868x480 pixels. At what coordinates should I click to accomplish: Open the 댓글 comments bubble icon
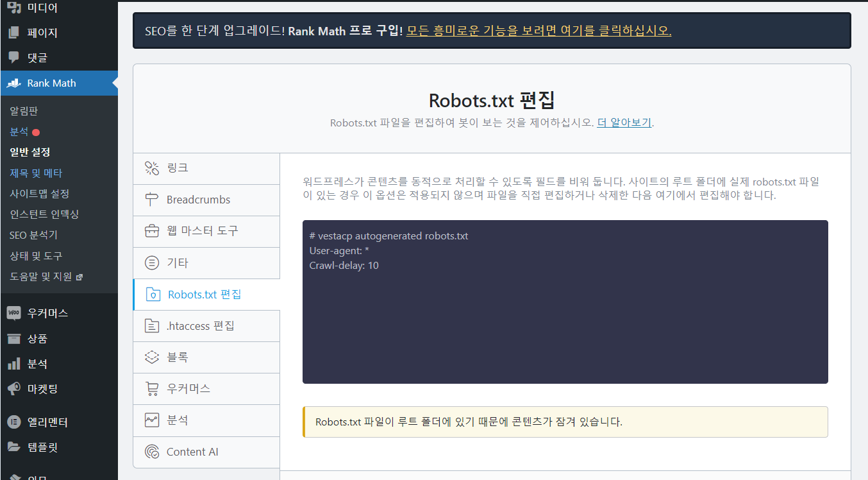[14, 57]
